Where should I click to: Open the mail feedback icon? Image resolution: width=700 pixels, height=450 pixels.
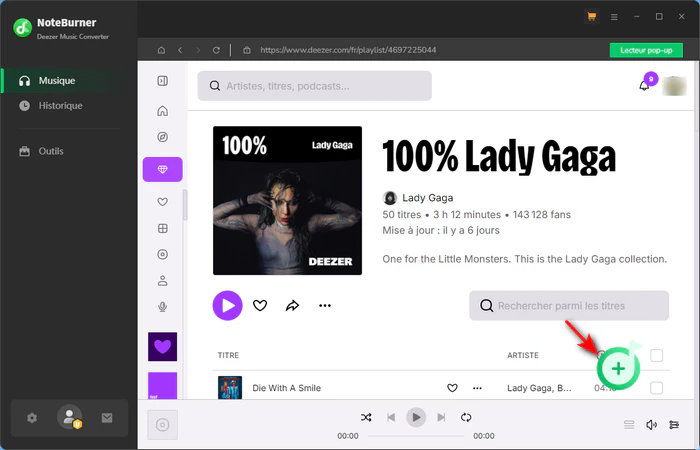[107, 418]
